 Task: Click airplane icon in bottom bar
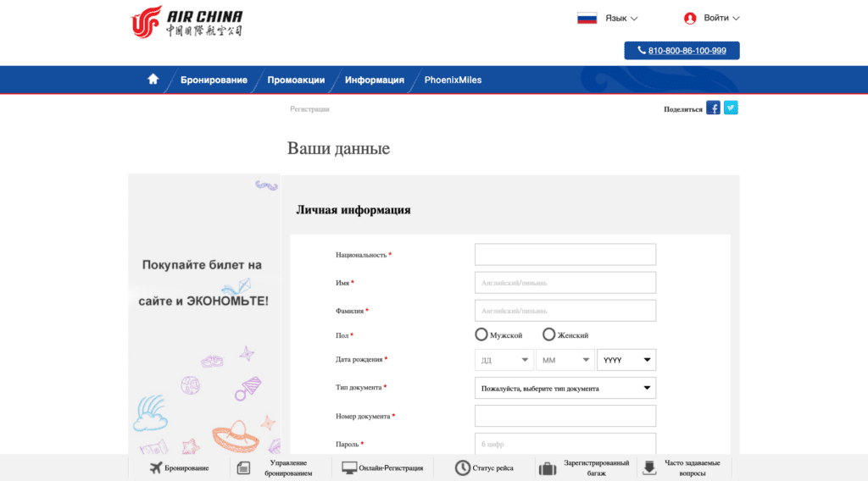pyautogui.click(x=156, y=467)
